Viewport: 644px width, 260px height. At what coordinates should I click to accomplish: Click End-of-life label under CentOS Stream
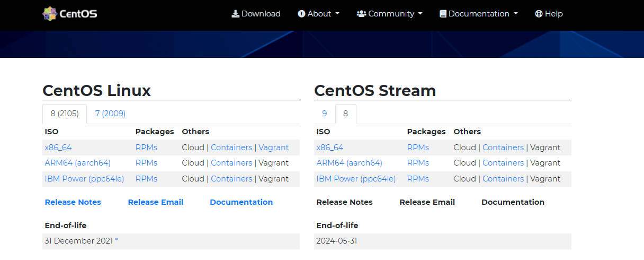[x=337, y=226]
